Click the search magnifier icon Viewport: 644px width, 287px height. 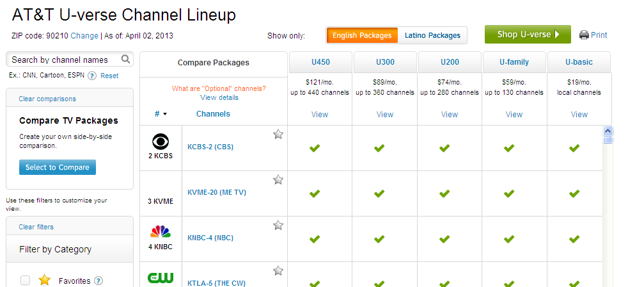pyautogui.click(x=126, y=60)
